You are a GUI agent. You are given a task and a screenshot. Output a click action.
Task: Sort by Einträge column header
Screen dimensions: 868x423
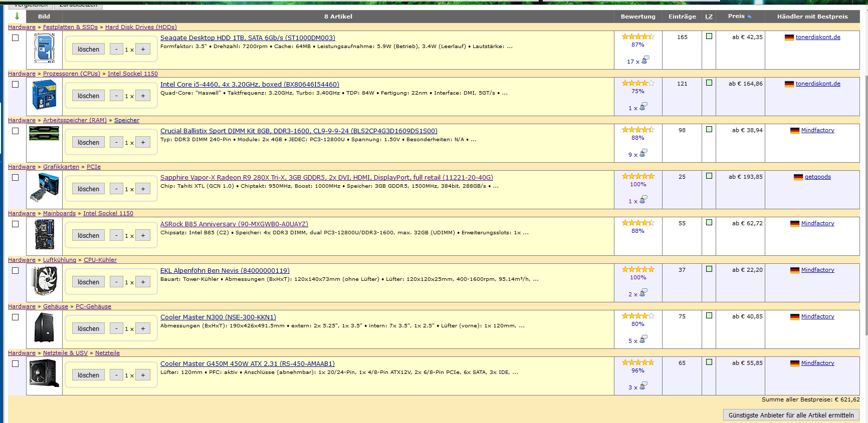coord(682,17)
